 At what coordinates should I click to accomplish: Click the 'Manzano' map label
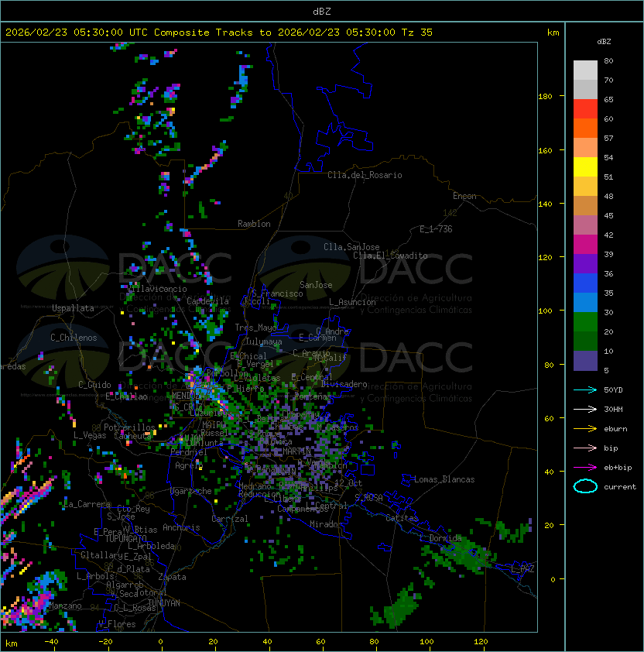pyautogui.click(x=65, y=606)
